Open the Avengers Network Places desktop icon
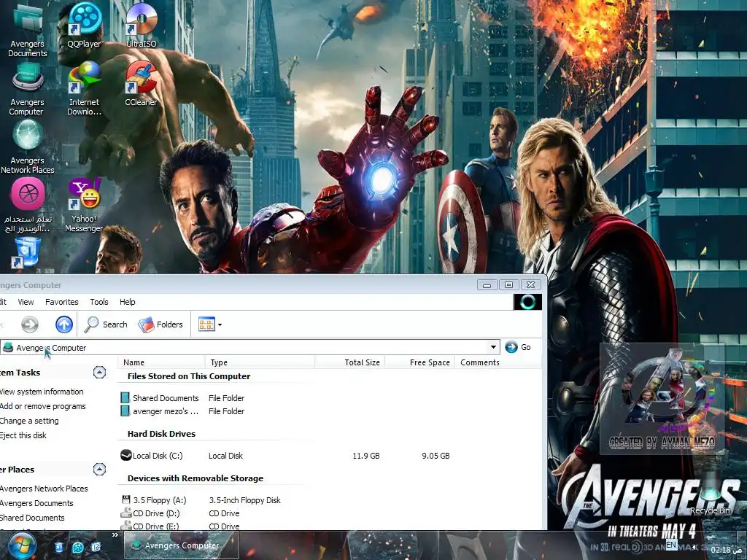The image size is (747, 560). [28, 147]
